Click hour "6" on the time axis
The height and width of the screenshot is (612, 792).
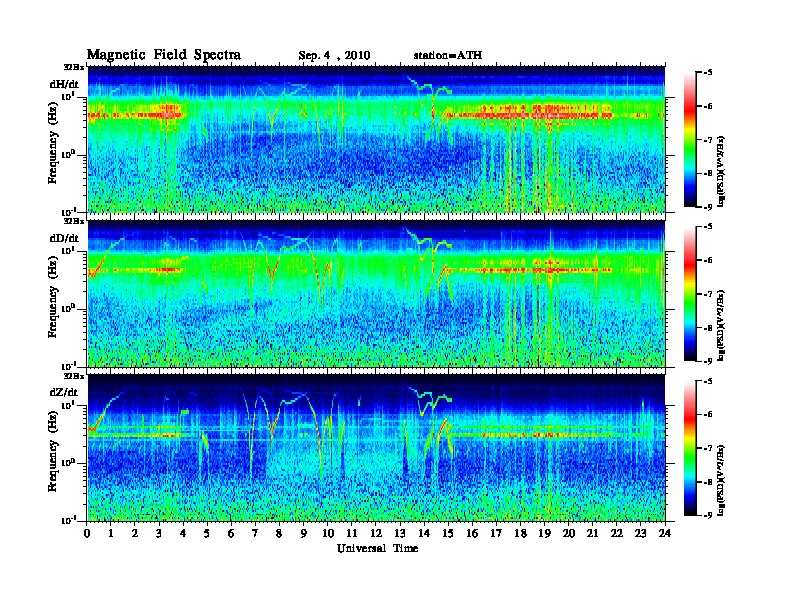coord(231,534)
